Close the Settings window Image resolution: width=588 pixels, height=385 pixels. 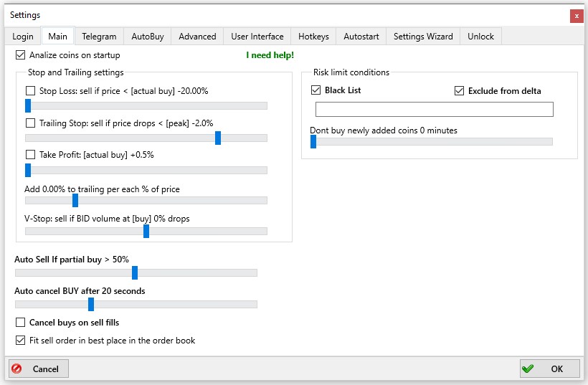click(576, 15)
